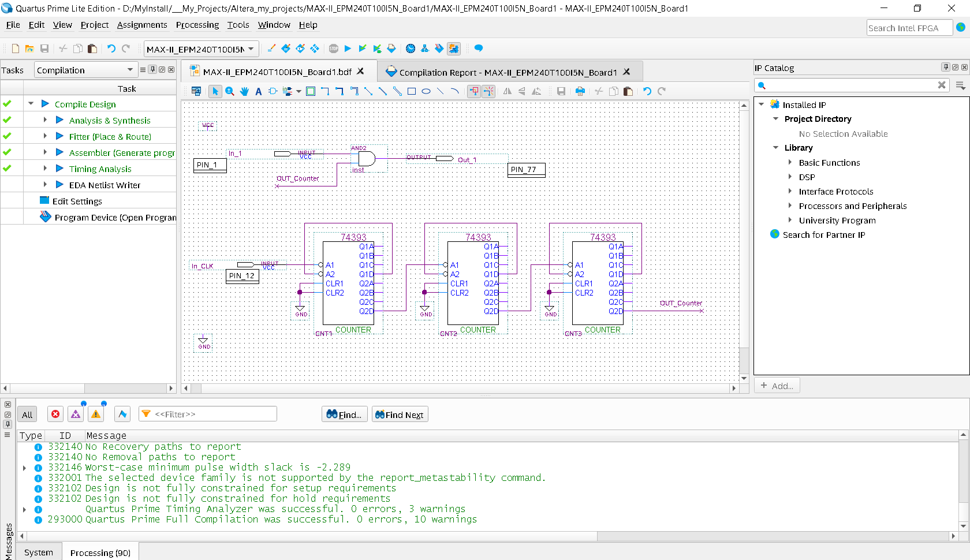The height and width of the screenshot is (560, 970).
Task: Collapse the Compile Design task
Action: click(x=31, y=104)
